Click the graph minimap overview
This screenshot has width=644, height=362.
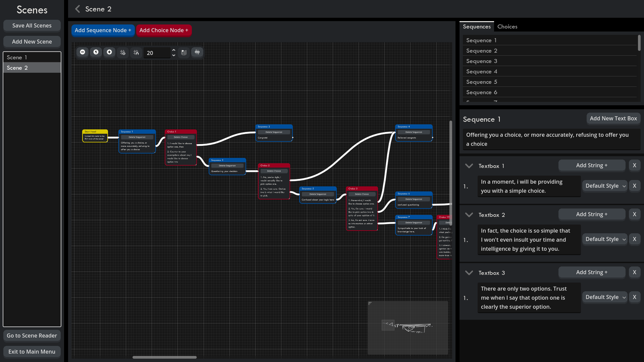tap(408, 327)
